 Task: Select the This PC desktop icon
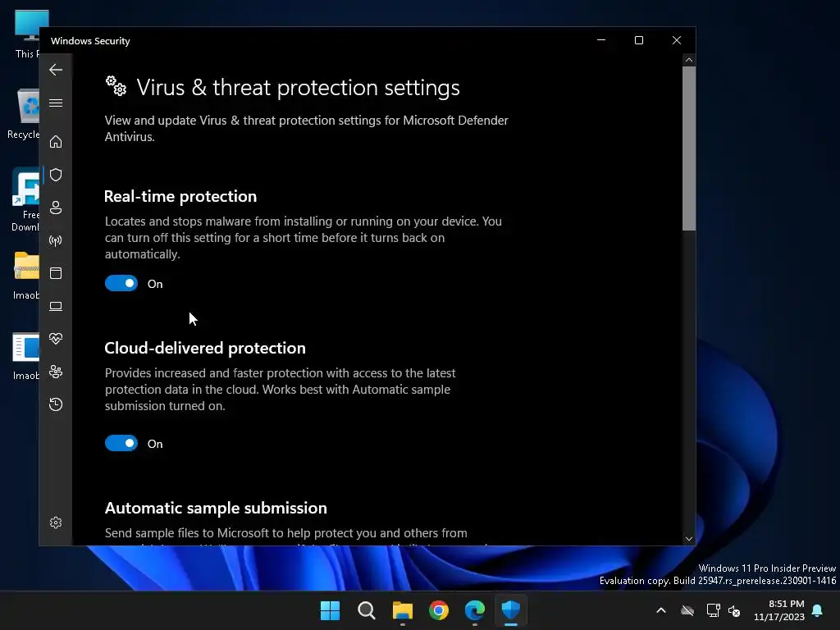pos(27,34)
